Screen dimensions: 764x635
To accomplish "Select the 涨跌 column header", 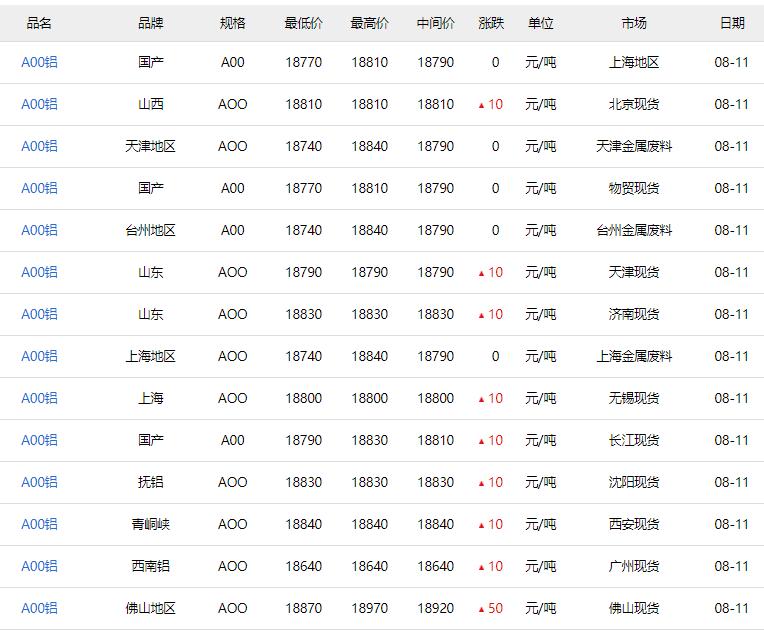I will tap(491, 23).
